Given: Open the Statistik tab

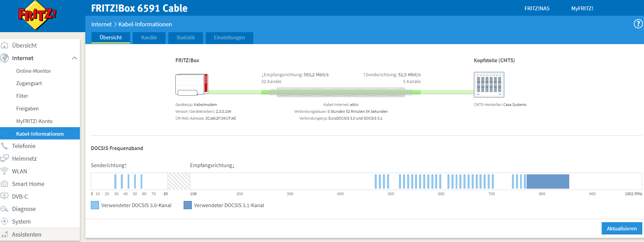Looking at the screenshot, I should (x=185, y=38).
